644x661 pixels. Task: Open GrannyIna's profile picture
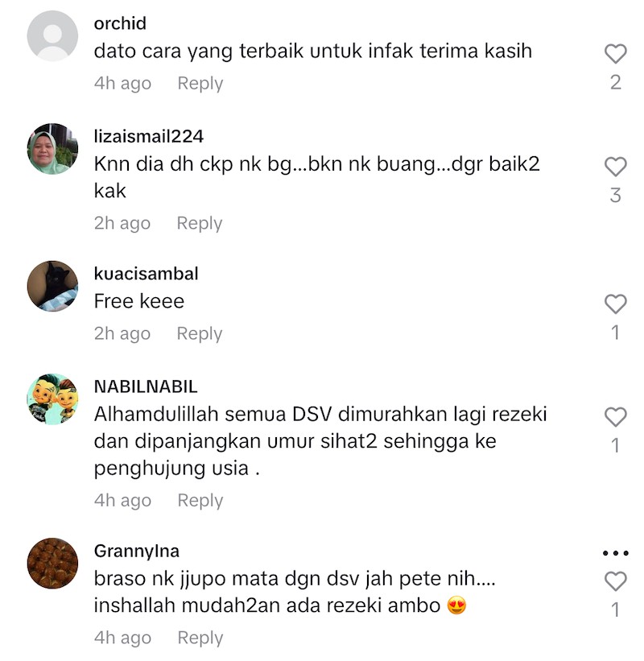[52, 564]
